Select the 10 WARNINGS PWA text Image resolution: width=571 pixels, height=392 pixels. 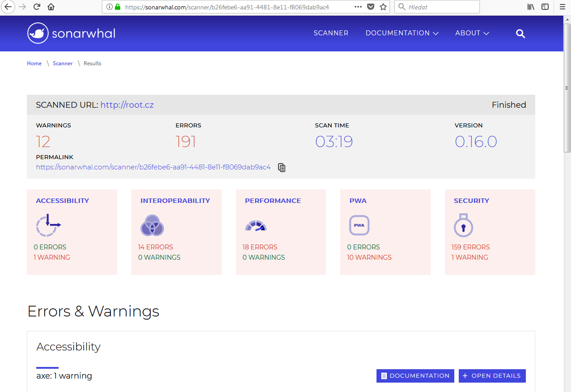369,257
